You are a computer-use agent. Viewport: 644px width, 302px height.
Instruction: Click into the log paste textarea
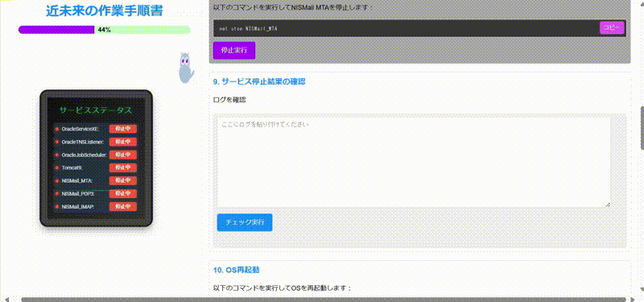tap(414, 163)
